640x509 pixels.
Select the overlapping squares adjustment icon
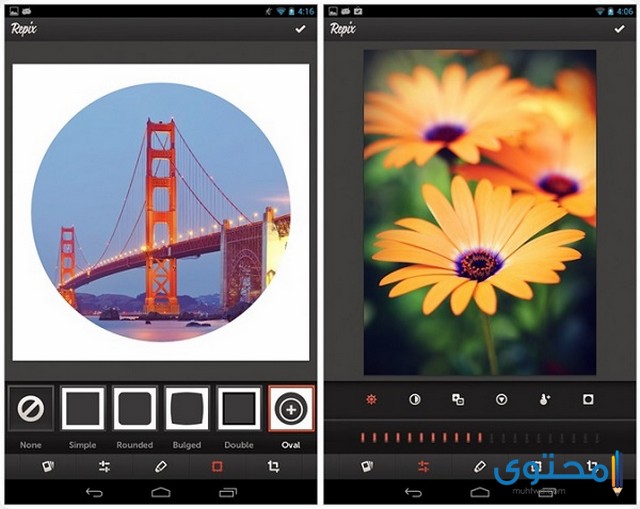[458, 399]
